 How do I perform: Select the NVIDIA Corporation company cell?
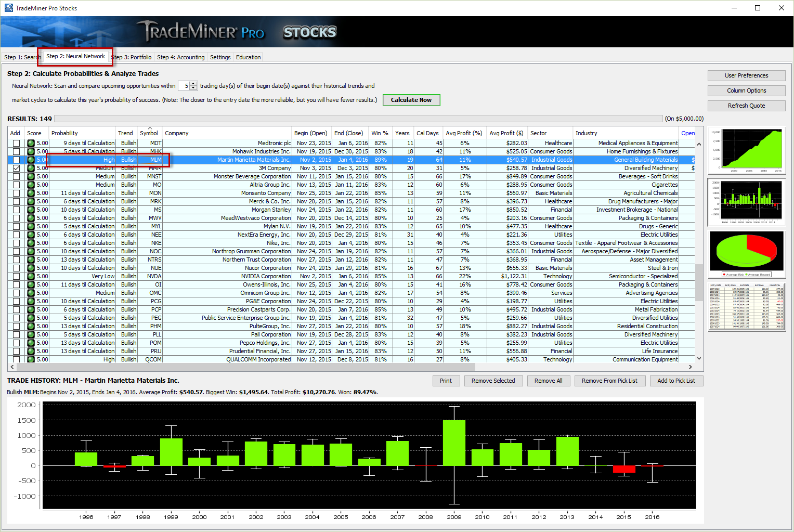(x=227, y=276)
